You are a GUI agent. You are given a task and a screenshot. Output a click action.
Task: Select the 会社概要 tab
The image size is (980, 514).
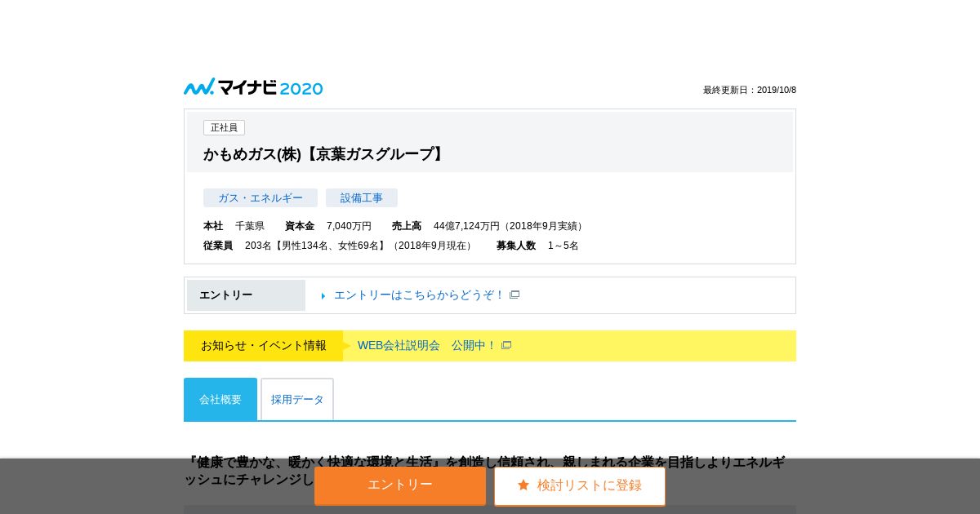tap(220, 399)
